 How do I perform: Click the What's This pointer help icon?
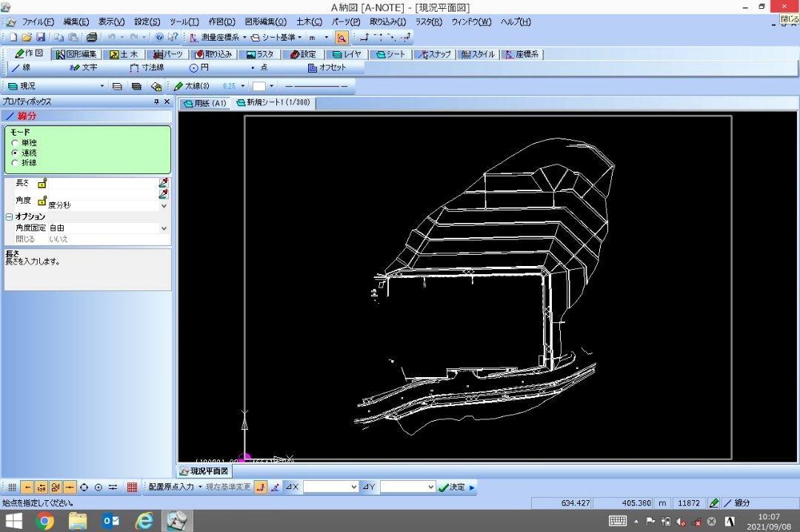(173, 37)
